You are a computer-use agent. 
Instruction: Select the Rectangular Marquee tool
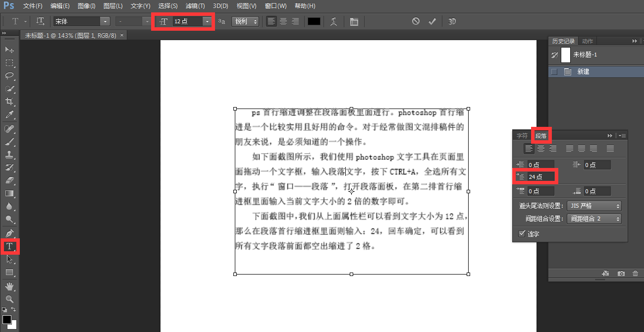pyautogui.click(x=9, y=63)
